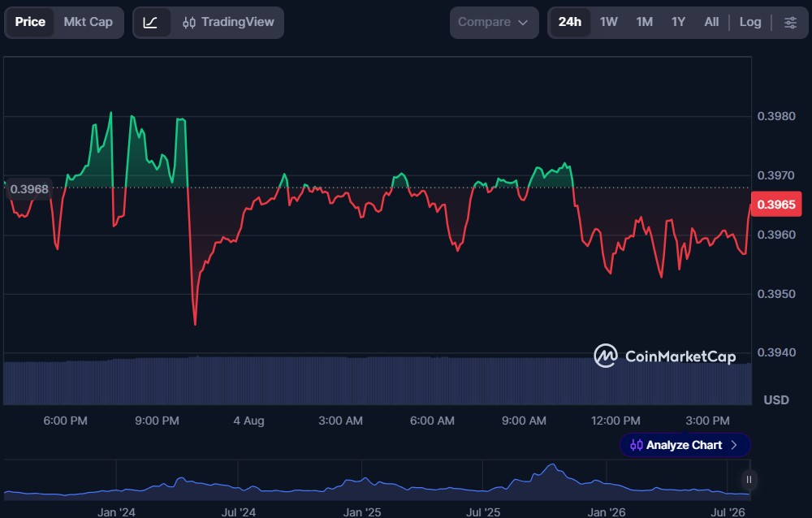Click the USD currency label
Viewport: 812px width, 518px height.
coord(775,400)
